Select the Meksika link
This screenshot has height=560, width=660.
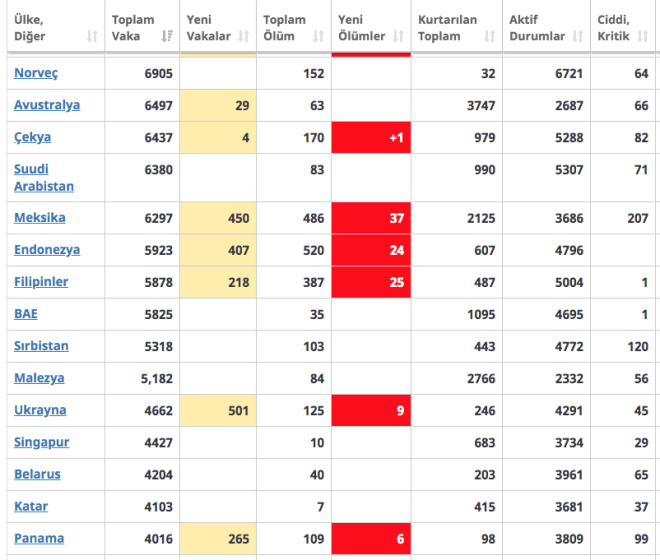pyautogui.click(x=39, y=218)
